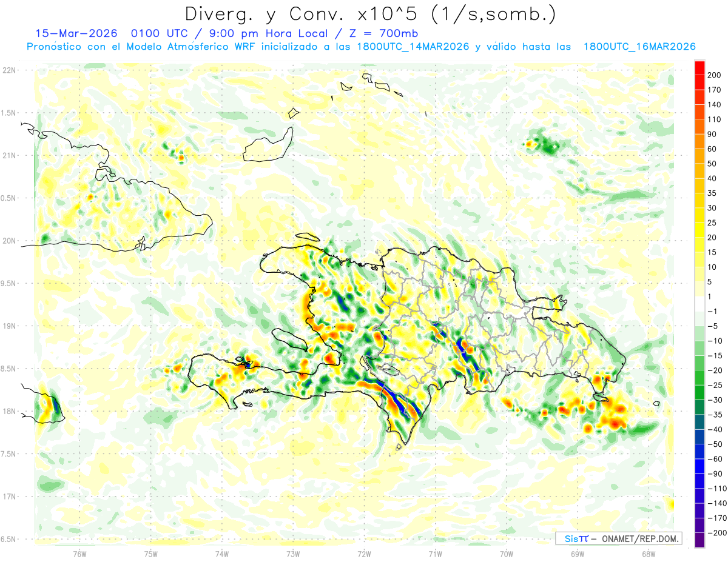The height and width of the screenshot is (562, 728).
Task: Click the colorbar label -15
Action: (x=716, y=356)
